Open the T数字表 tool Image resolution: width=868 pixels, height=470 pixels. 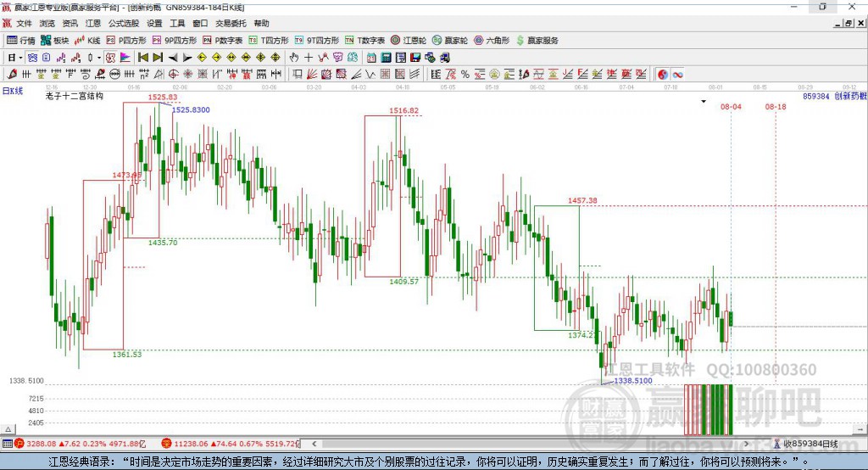click(x=364, y=41)
